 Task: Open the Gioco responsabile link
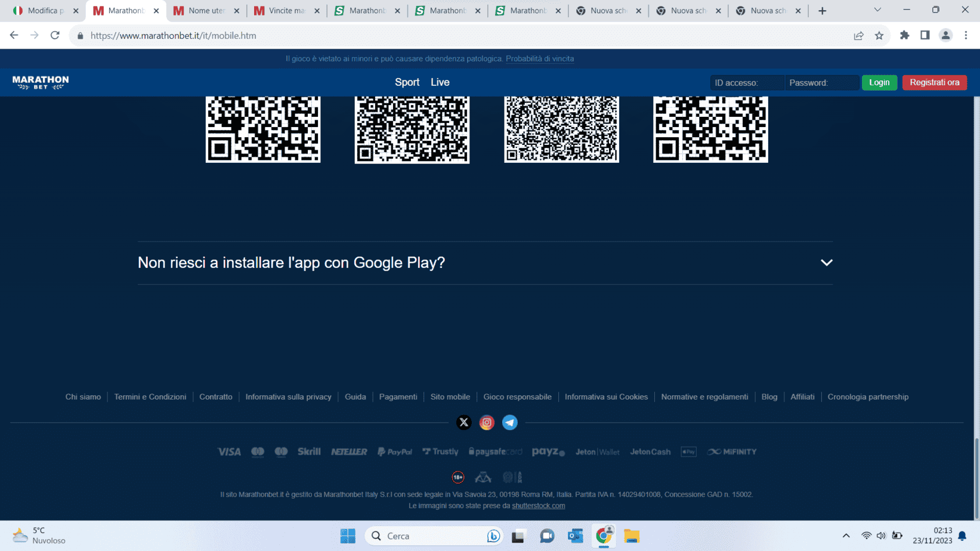coord(517,397)
